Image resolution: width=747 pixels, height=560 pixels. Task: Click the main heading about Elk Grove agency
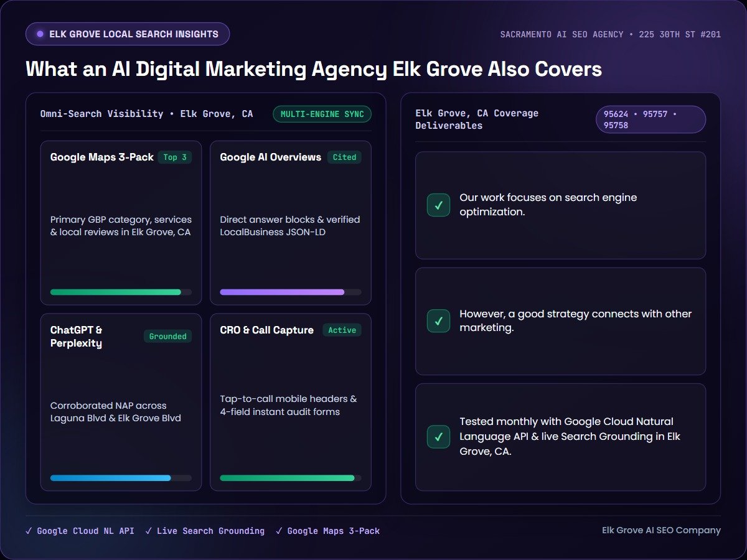click(x=314, y=69)
